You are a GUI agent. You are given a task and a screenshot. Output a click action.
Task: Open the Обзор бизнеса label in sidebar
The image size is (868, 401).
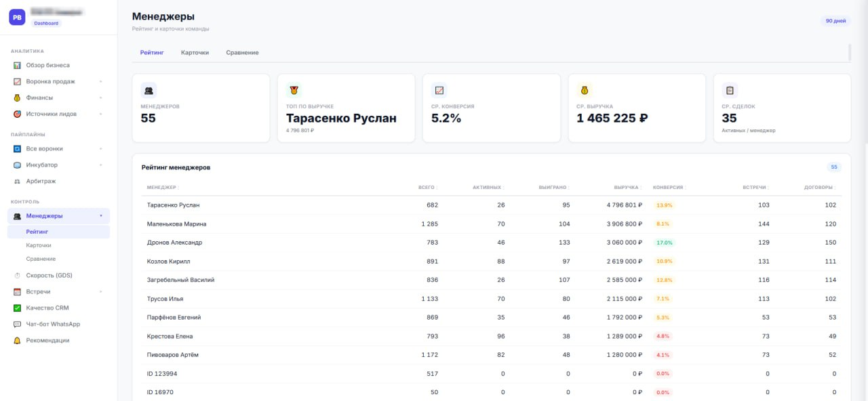pyautogui.click(x=47, y=65)
